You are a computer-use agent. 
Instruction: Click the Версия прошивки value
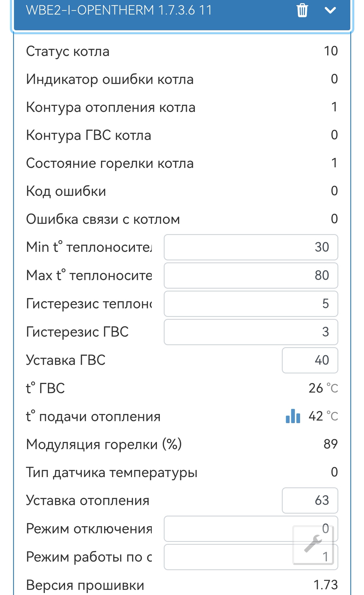(x=325, y=585)
